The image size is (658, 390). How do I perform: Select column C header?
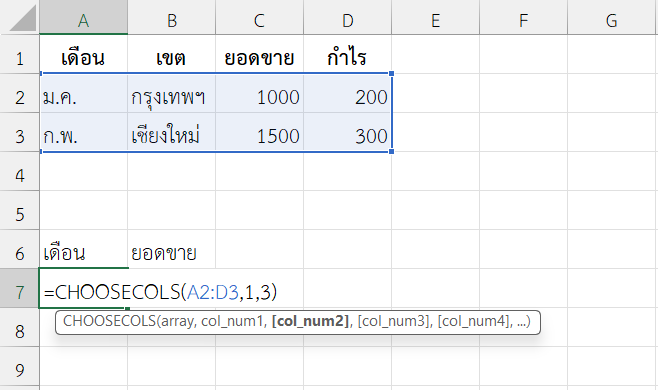259,17
